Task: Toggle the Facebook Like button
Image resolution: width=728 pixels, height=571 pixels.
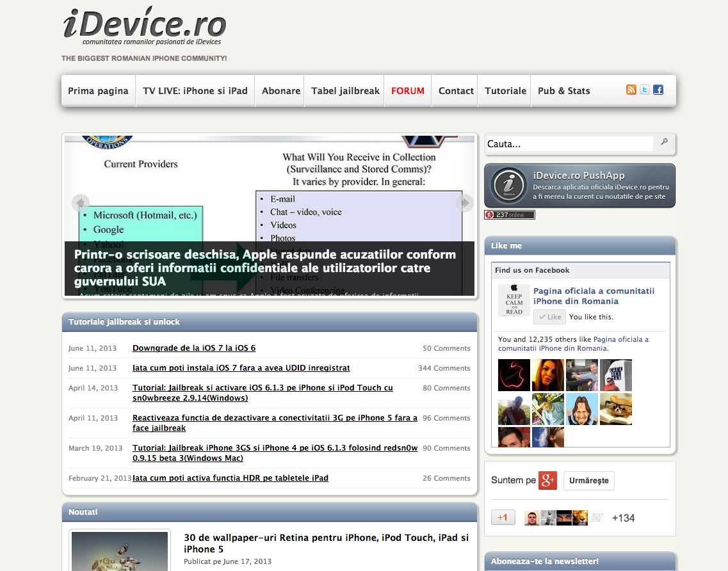Action: [550, 317]
